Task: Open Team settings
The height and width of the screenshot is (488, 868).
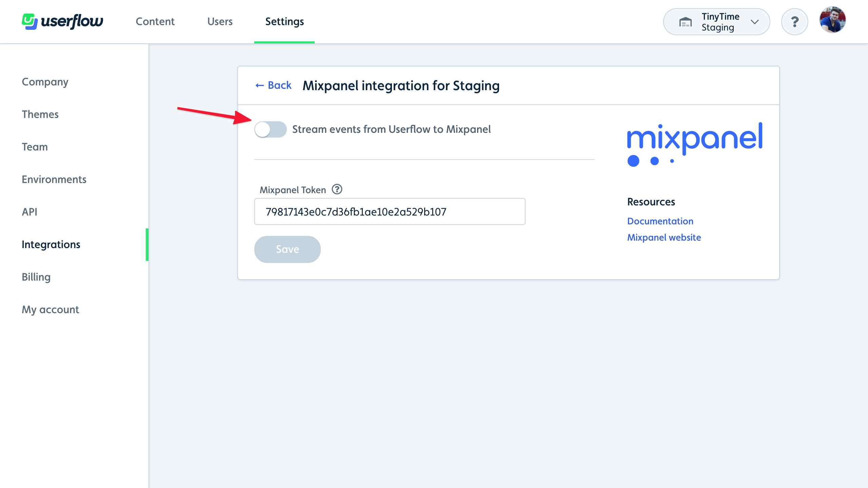Action: point(35,147)
